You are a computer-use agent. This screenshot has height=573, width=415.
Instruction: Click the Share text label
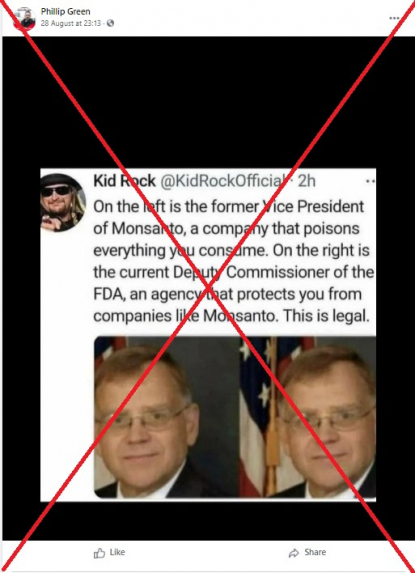click(315, 552)
